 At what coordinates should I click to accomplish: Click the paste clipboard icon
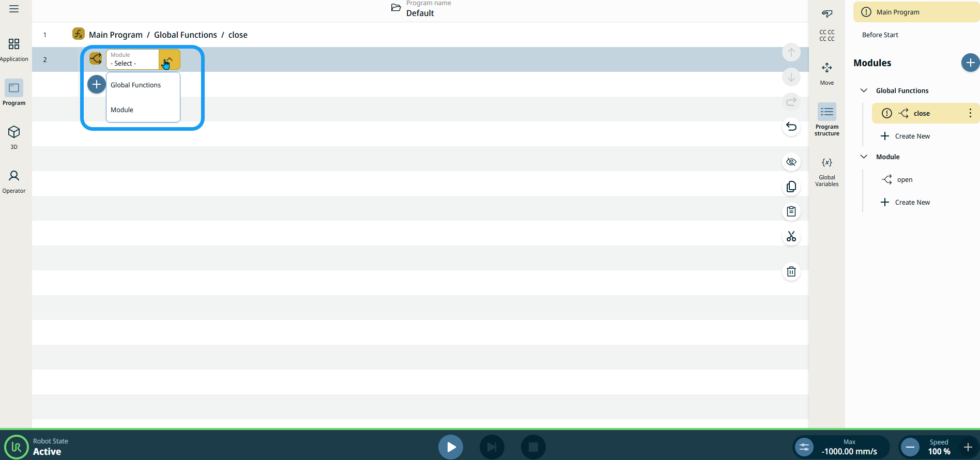(791, 211)
